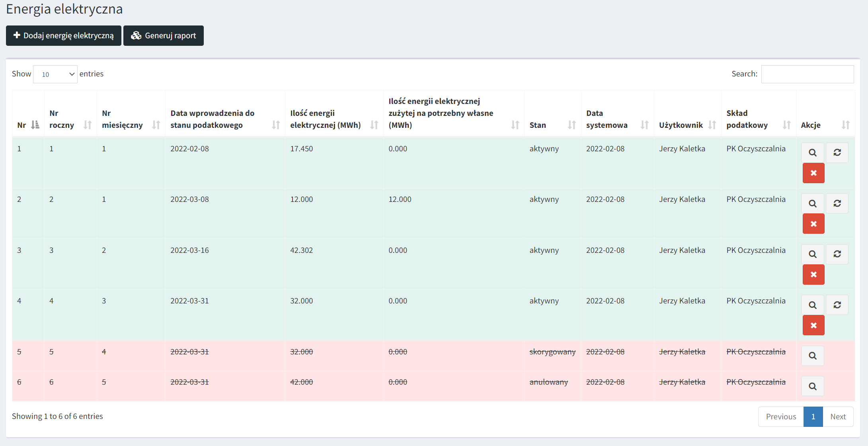Viewport: 868px width, 446px height.
Task: Delete row 1 entry with red X
Action: pyautogui.click(x=813, y=173)
